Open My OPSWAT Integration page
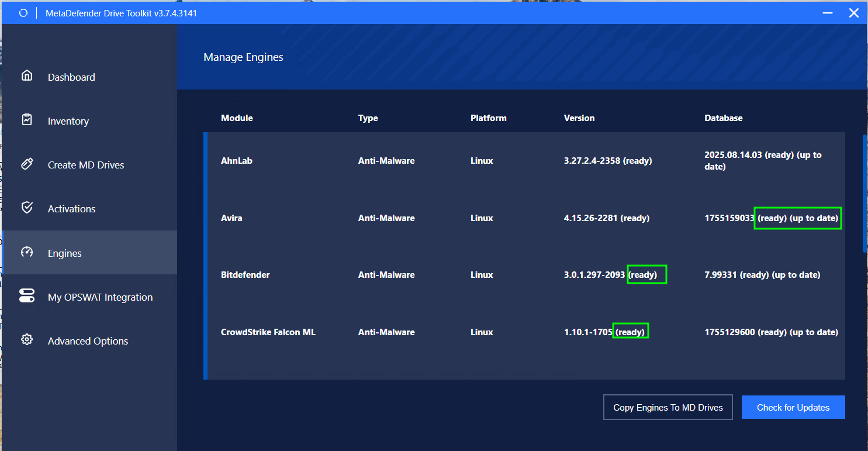This screenshot has height=451, width=868. coord(89,297)
